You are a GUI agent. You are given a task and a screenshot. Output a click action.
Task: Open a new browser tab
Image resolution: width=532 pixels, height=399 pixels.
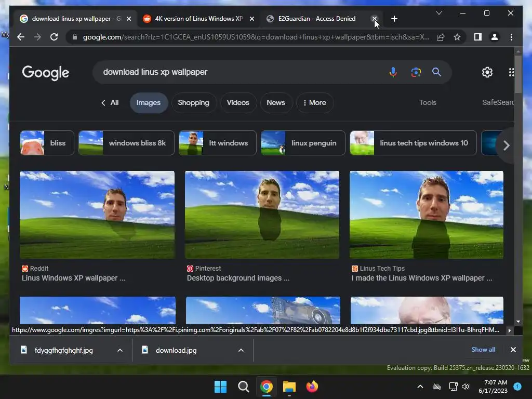coord(394,19)
